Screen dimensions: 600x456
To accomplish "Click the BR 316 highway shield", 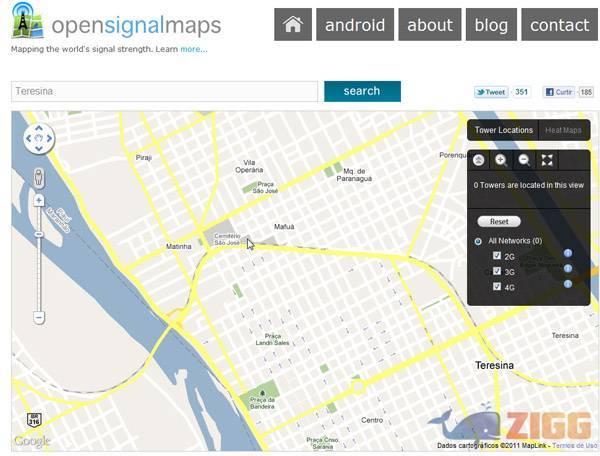I will pyautogui.click(x=34, y=420).
